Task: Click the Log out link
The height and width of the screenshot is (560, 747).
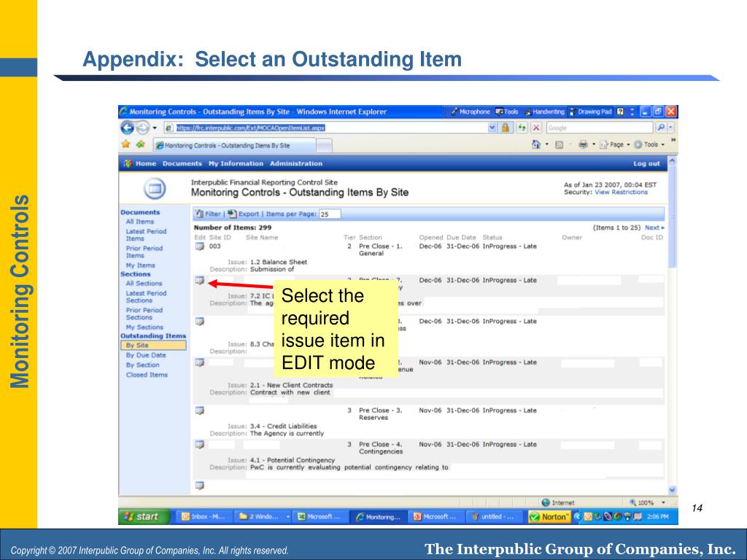Action: point(646,163)
